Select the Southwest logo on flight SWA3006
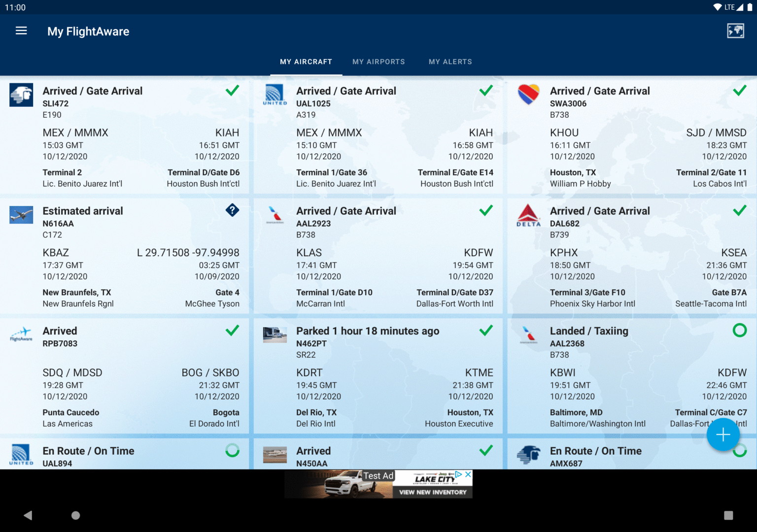757x532 pixels. pyautogui.click(x=528, y=95)
